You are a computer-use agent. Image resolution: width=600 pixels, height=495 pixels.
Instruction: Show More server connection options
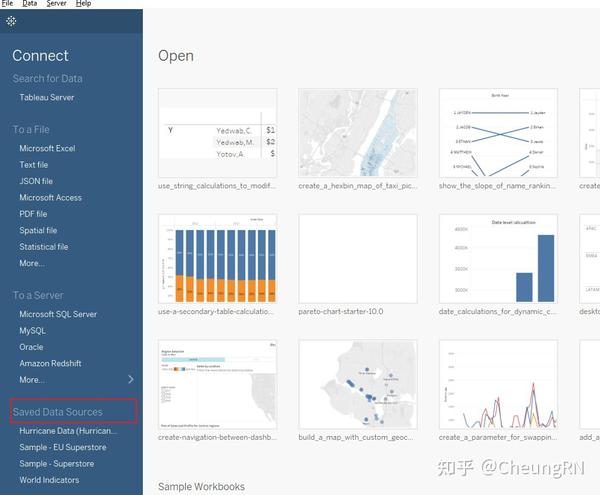32,380
